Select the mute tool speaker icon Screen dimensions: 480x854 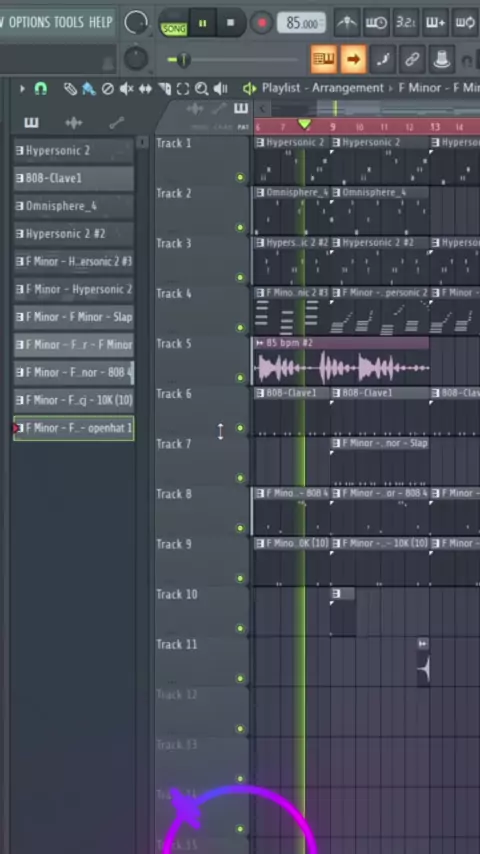coord(126,89)
